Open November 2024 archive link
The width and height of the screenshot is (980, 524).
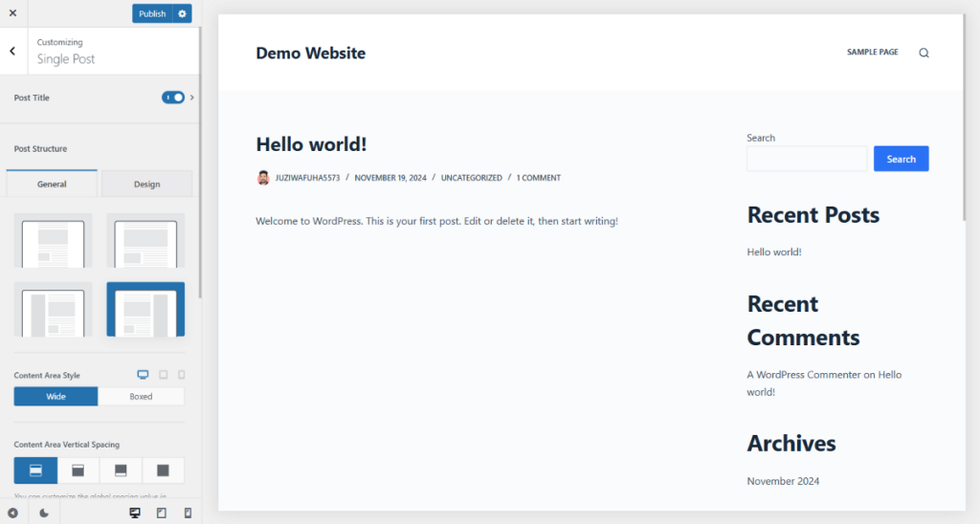[783, 481]
